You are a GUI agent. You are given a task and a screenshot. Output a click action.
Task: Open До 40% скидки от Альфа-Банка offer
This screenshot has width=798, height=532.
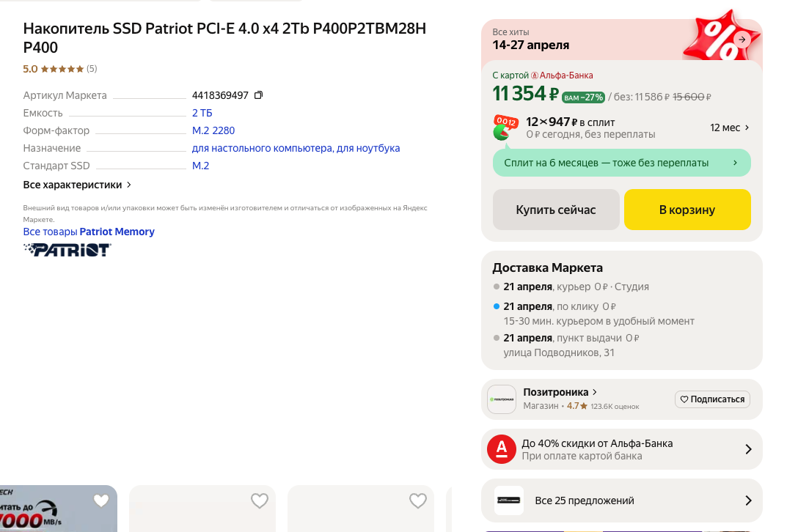coord(622,449)
